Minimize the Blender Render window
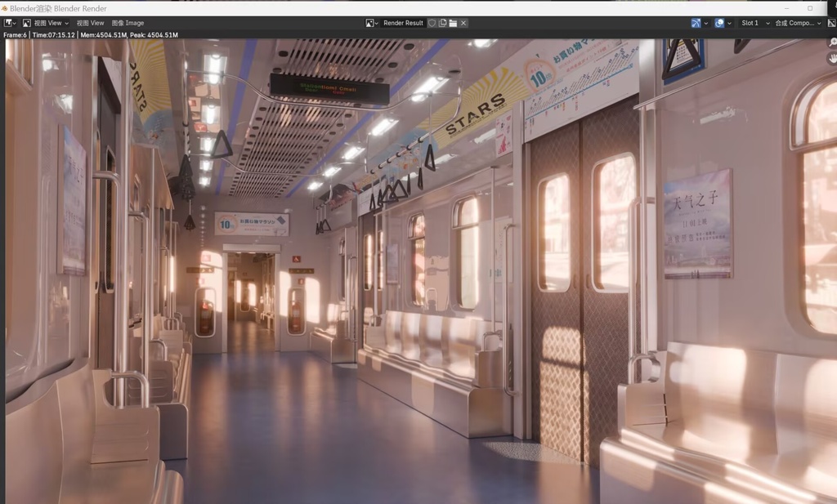 787,8
